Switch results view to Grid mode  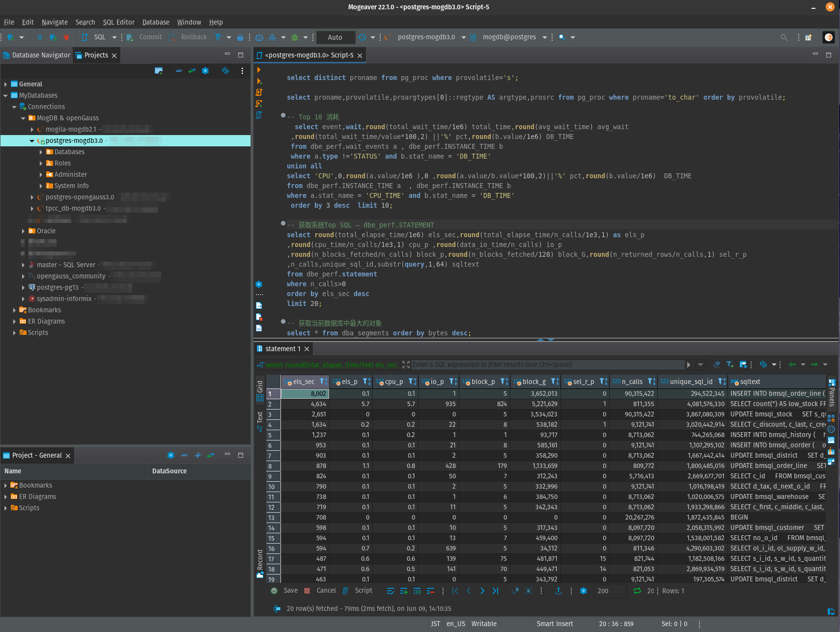260,391
